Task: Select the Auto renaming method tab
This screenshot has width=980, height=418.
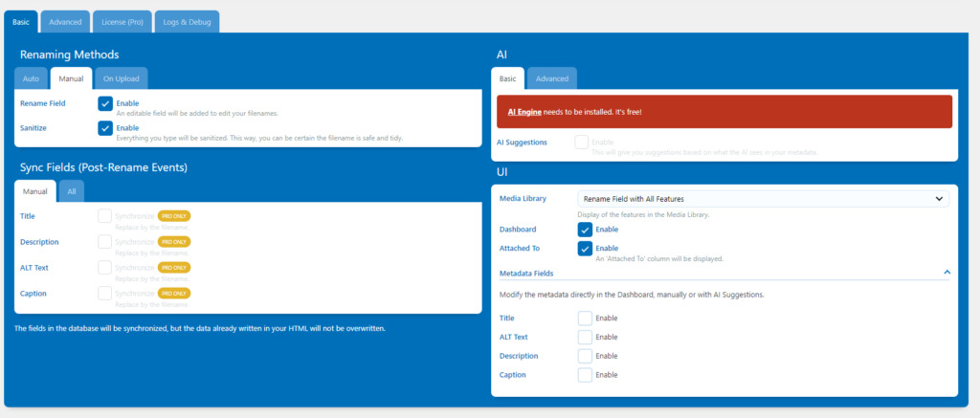Action: click(x=32, y=79)
